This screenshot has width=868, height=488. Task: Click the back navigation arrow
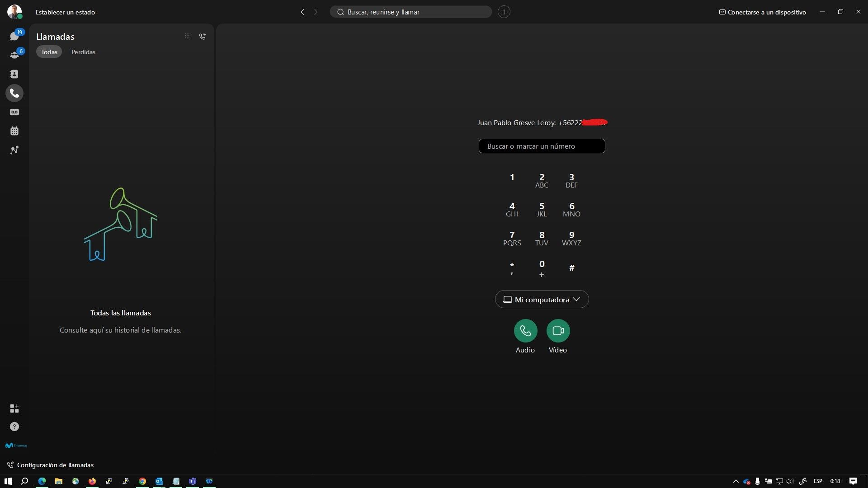302,12
